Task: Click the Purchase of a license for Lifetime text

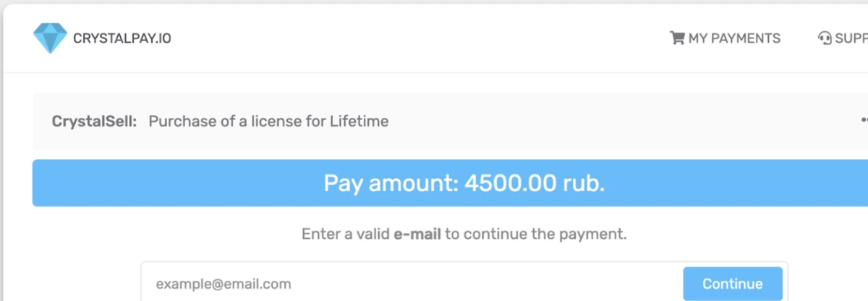Action: pos(268,122)
